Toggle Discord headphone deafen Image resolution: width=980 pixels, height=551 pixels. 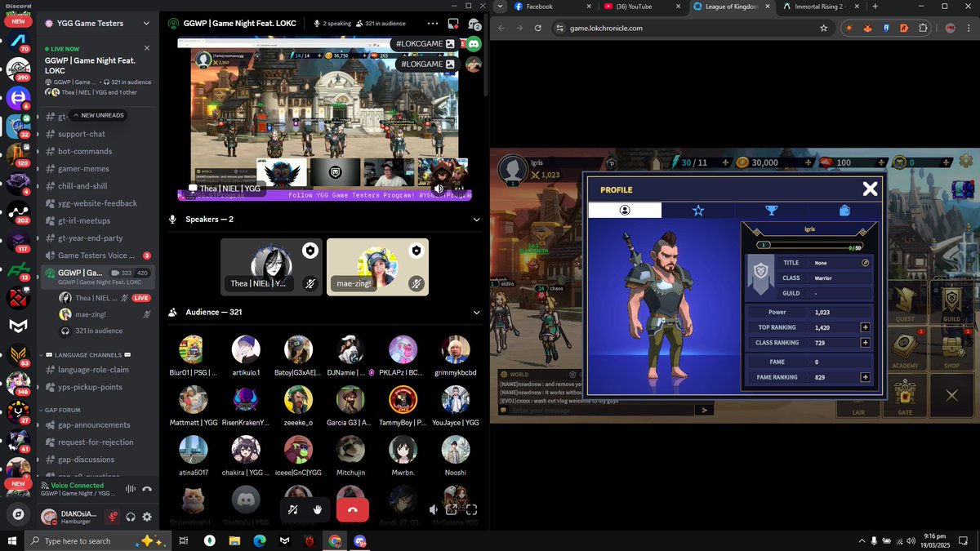(131, 516)
